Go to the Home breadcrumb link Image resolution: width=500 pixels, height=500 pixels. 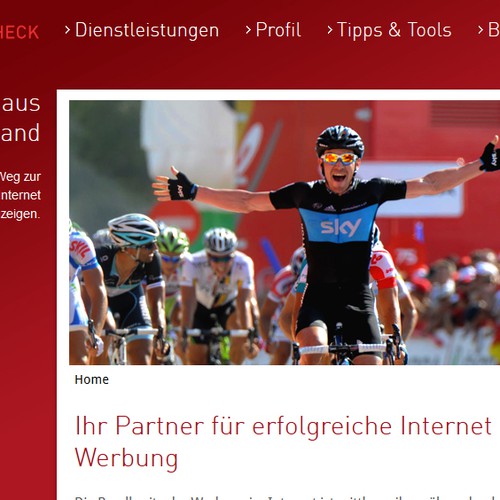[x=92, y=380]
